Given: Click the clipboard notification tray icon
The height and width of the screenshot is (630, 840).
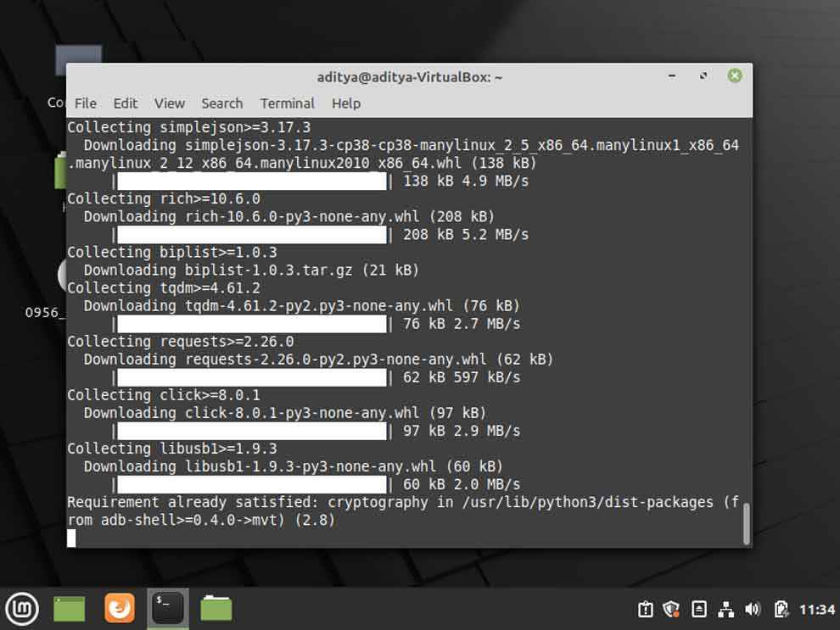Looking at the screenshot, I should click(x=646, y=609).
